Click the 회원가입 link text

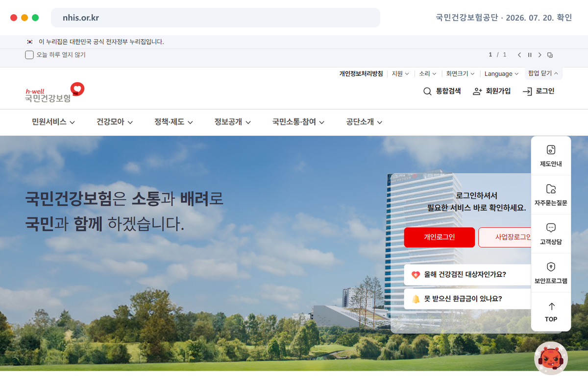498,91
